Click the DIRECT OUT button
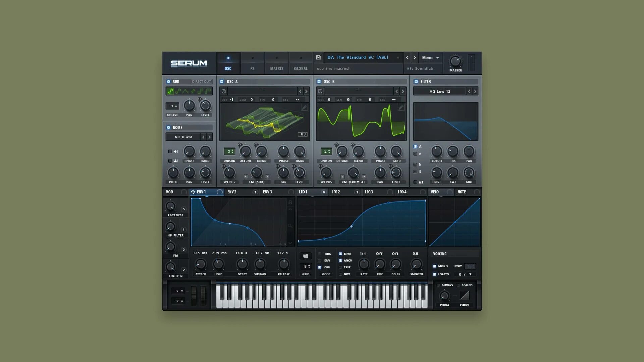Viewport: 644px width, 362px height. click(x=201, y=82)
